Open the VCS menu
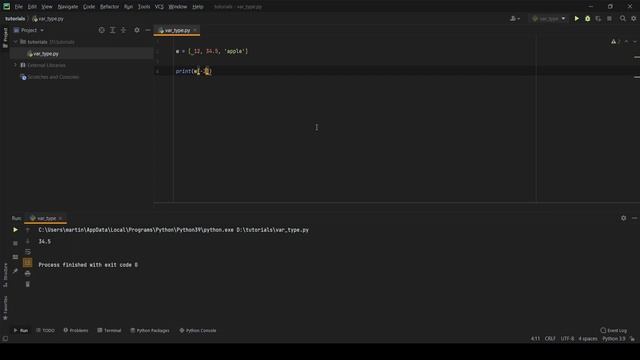This screenshot has height=360, width=640. click(x=159, y=7)
